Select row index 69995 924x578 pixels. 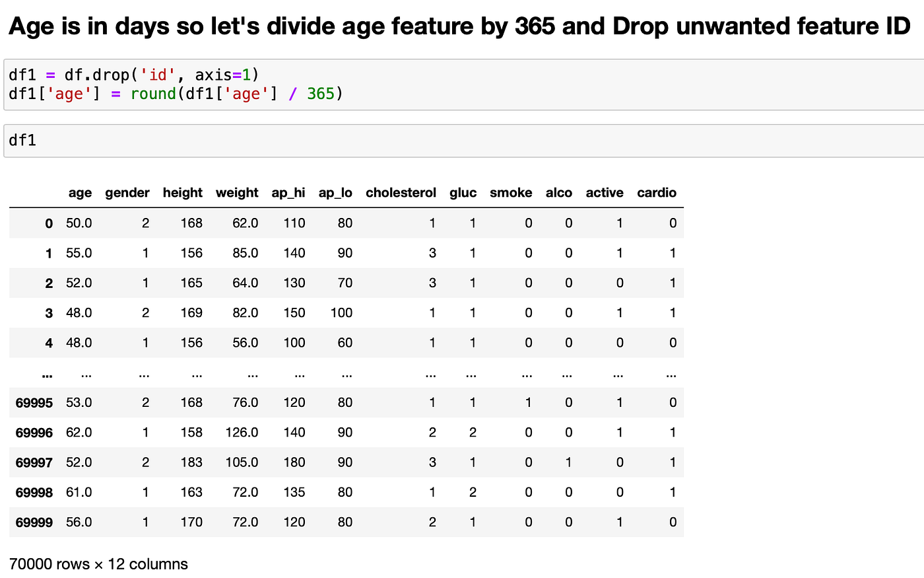[34, 403]
